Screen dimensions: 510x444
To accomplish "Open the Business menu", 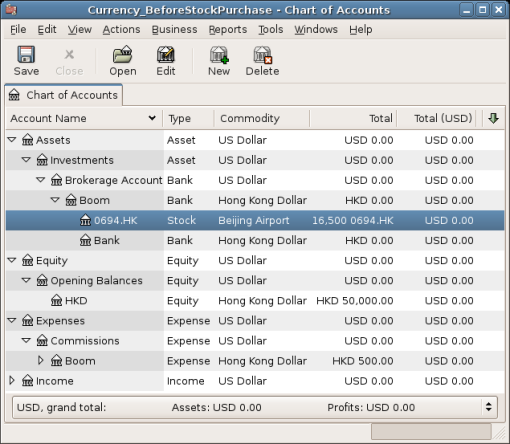I will [x=174, y=29].
